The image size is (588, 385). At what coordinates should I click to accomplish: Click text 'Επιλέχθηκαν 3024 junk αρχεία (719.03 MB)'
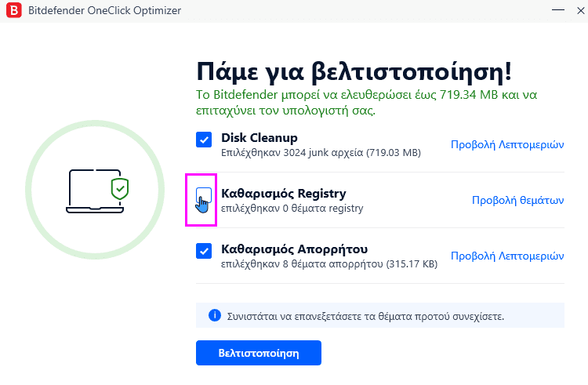coord(321,153)
